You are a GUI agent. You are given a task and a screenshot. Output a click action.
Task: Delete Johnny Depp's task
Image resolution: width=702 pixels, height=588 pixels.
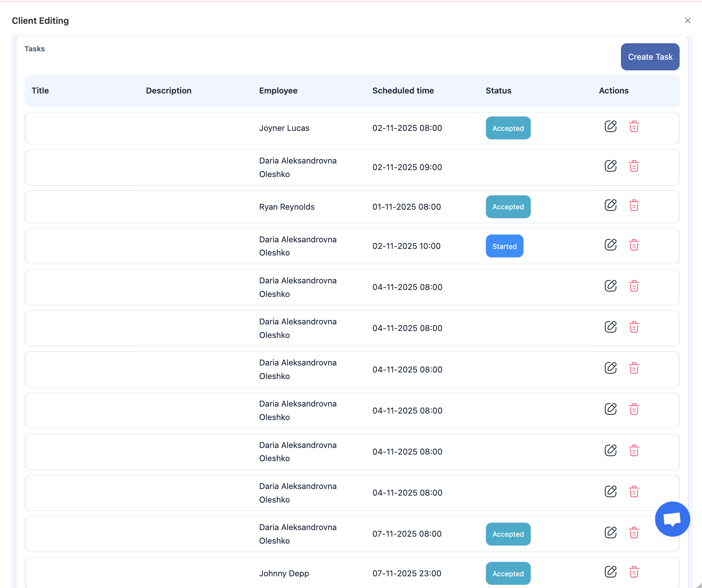point(634,572)
